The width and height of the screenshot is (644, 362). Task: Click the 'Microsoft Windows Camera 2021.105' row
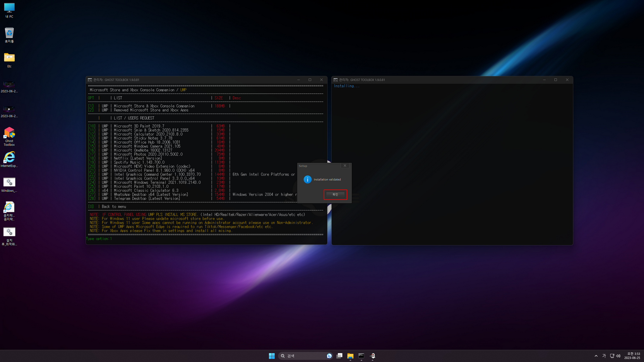(x=159, y=146)
